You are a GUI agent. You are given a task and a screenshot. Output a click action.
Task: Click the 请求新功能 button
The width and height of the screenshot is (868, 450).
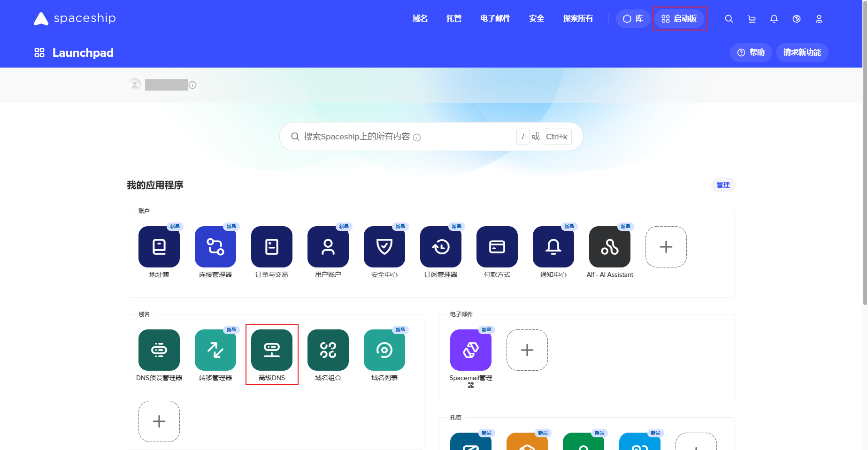[x=802, y=53]
